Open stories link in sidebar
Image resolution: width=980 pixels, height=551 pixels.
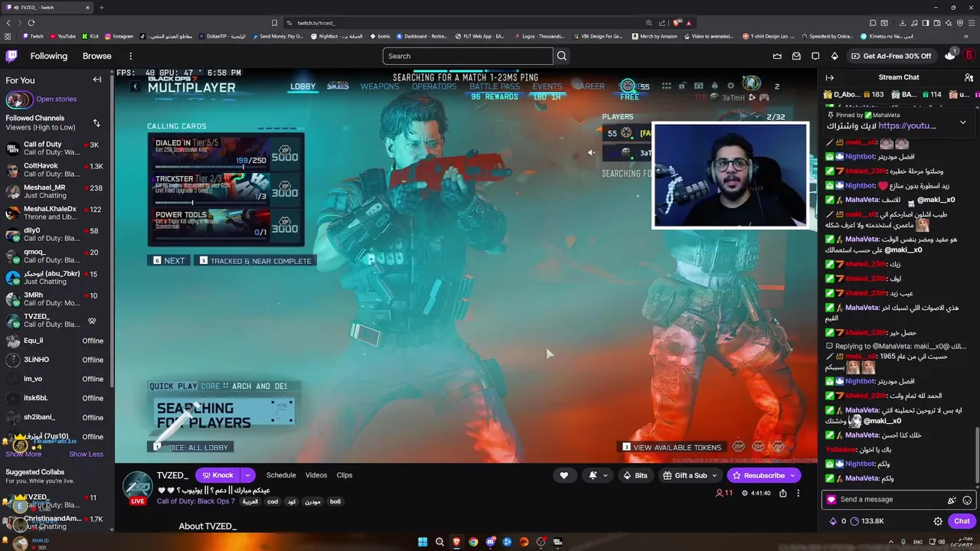coord(57,99)
